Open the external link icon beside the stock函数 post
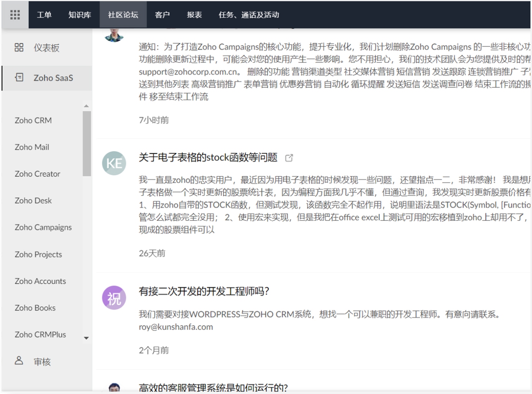 (289, 158)
